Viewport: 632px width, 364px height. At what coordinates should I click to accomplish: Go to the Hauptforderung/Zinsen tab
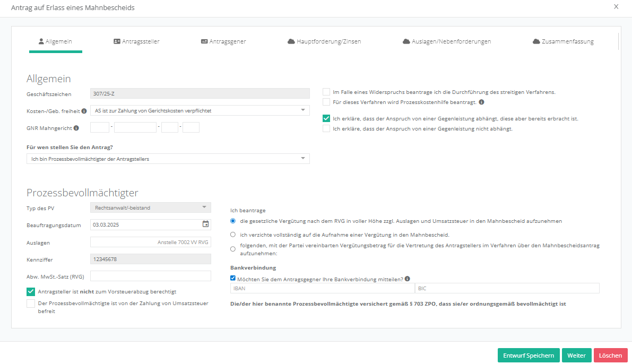tap(324, 41)
